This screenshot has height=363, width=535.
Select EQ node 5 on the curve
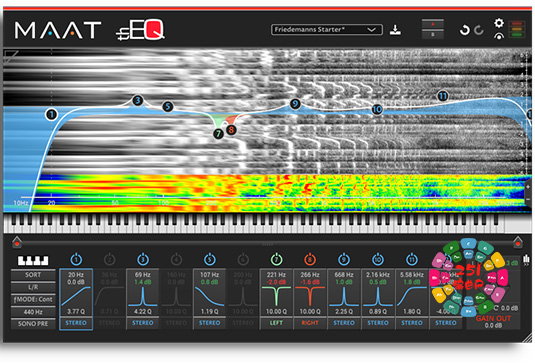pyautogui.click(x=168, y=107)
